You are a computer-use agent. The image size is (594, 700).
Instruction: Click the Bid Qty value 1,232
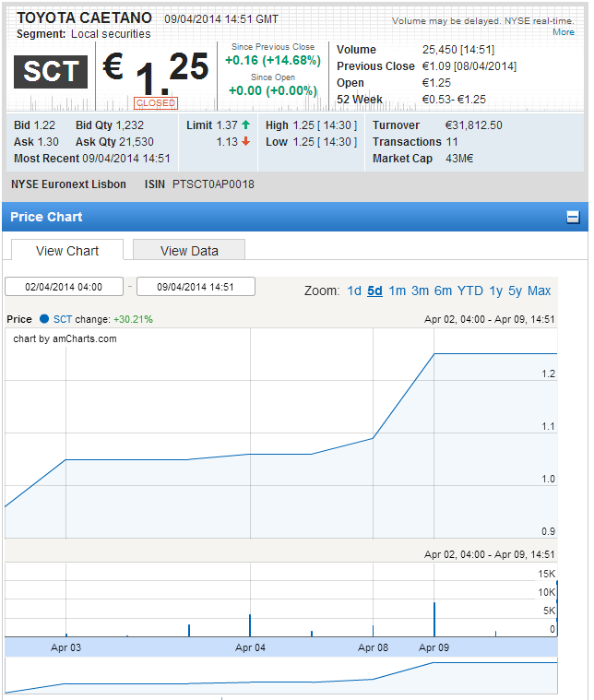point(130,125)
